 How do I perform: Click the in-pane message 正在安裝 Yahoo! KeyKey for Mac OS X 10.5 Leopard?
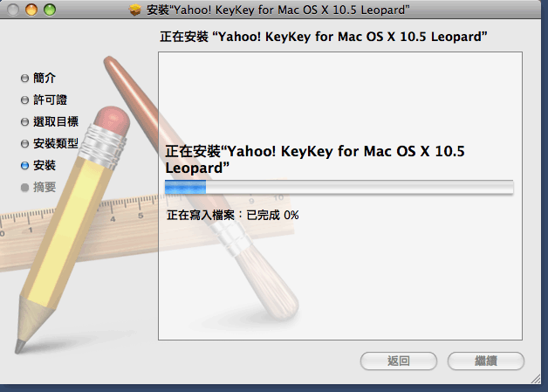coord(315,160)
